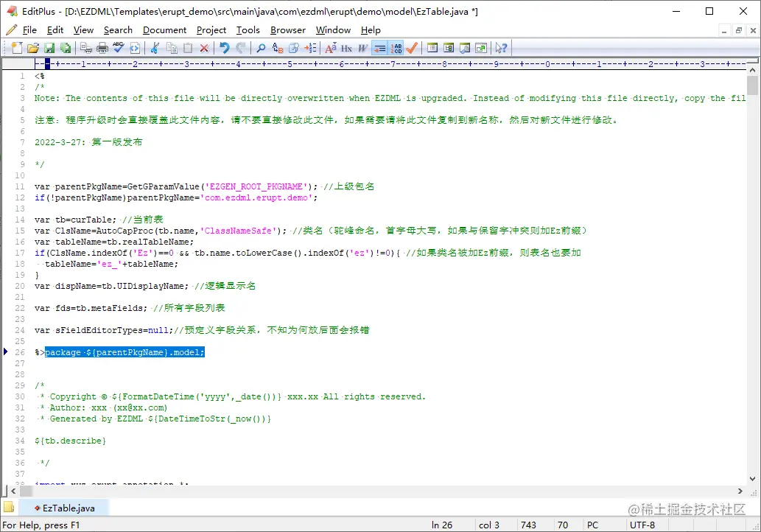The image size is (761, 532).
Task: Close the inner document window
Action: pyautogui.click(x=753, y=31)
